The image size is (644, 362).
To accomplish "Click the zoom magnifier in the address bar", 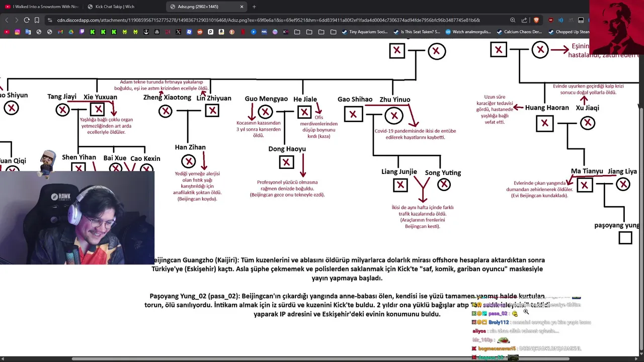I will click(513, 20).
